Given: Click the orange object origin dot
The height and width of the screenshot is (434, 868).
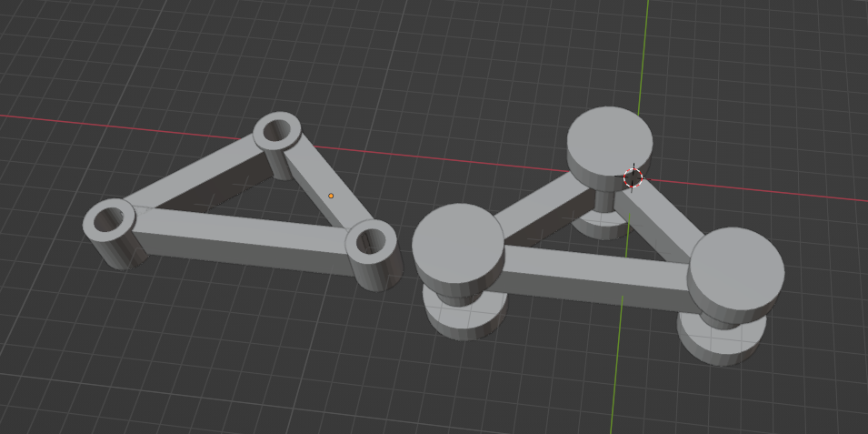Looking at the screenshot, I should pyautogui.click(x=331, y=196).
